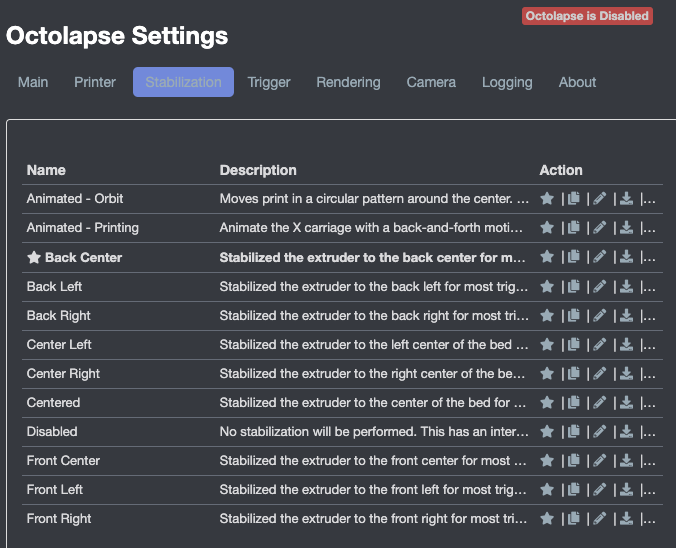Click the Description column header
The width and height of the screenshot is (676, 548).
[258, 170]
